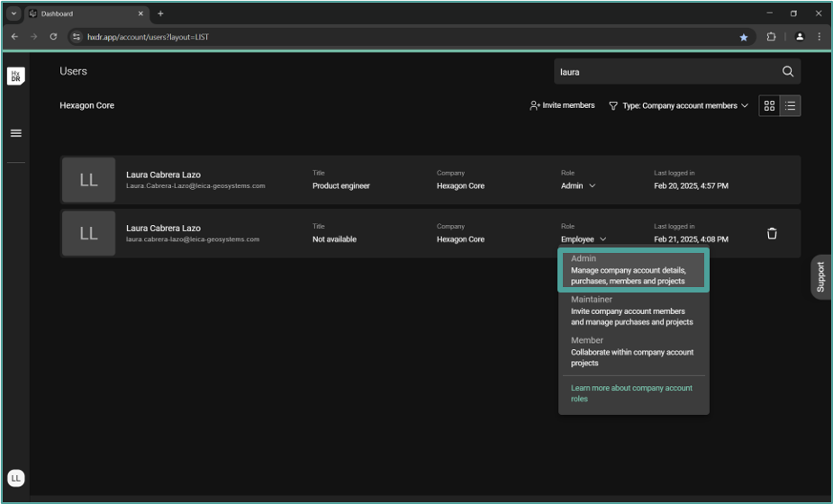Click Invite members button
833x504 pixels.
tap(562, 105)
